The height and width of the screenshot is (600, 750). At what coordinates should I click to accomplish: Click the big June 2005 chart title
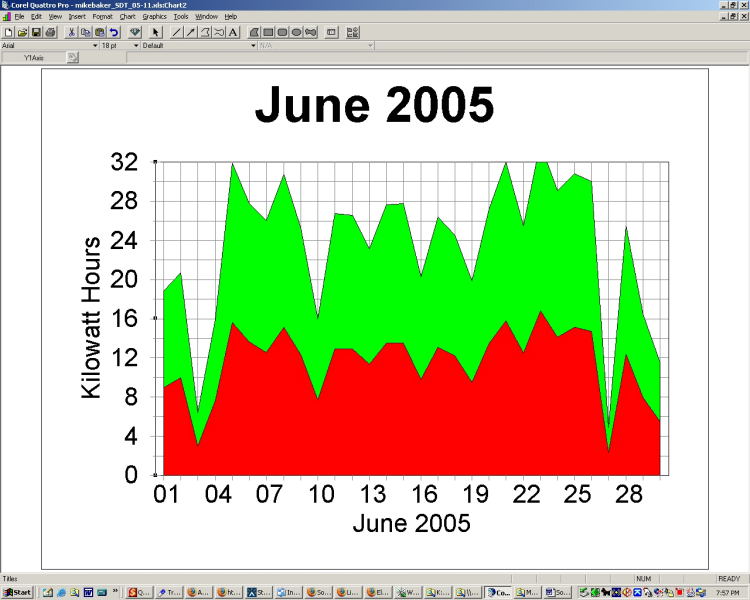coord(374,105)
